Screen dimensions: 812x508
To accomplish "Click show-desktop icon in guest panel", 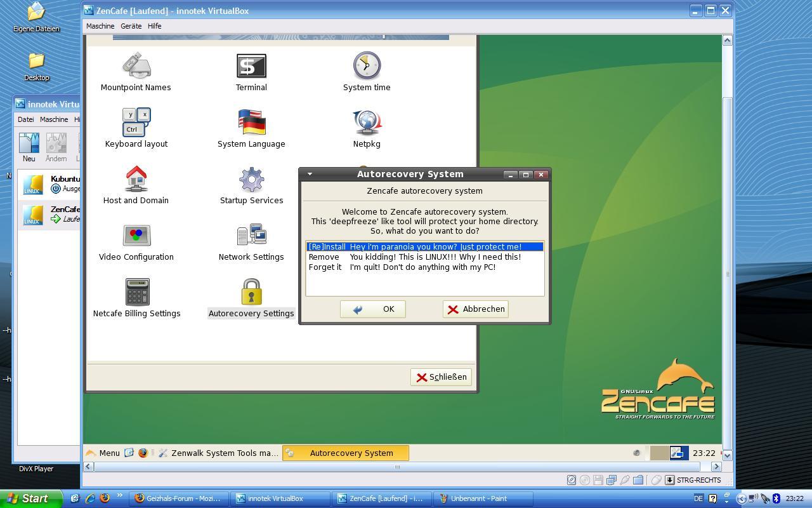I will click(129, 453).
